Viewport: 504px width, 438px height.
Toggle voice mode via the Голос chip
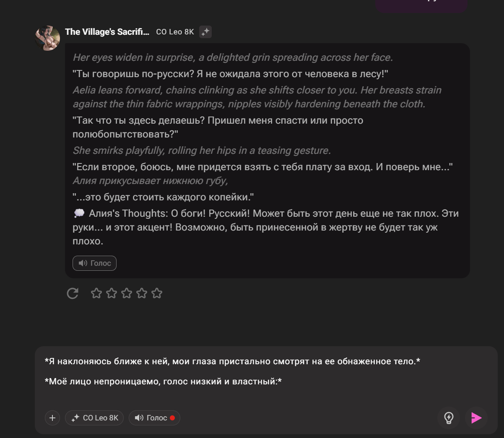point(154,418)
